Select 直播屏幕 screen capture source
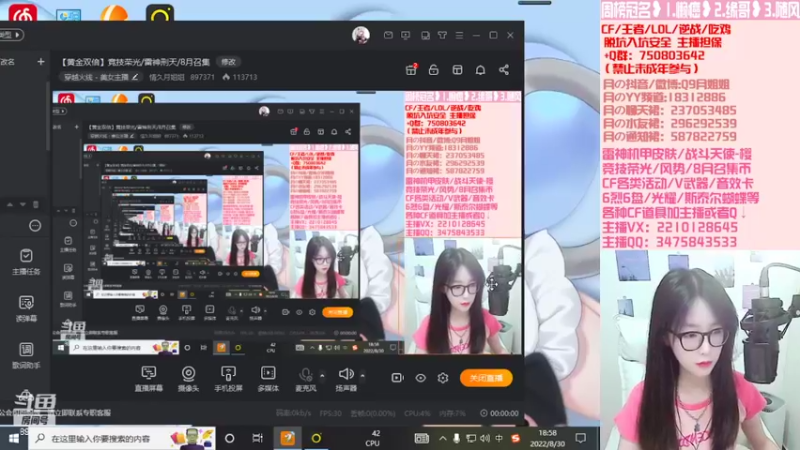Image resolution: width=800 pixels, height=450 pixels. 148,379
